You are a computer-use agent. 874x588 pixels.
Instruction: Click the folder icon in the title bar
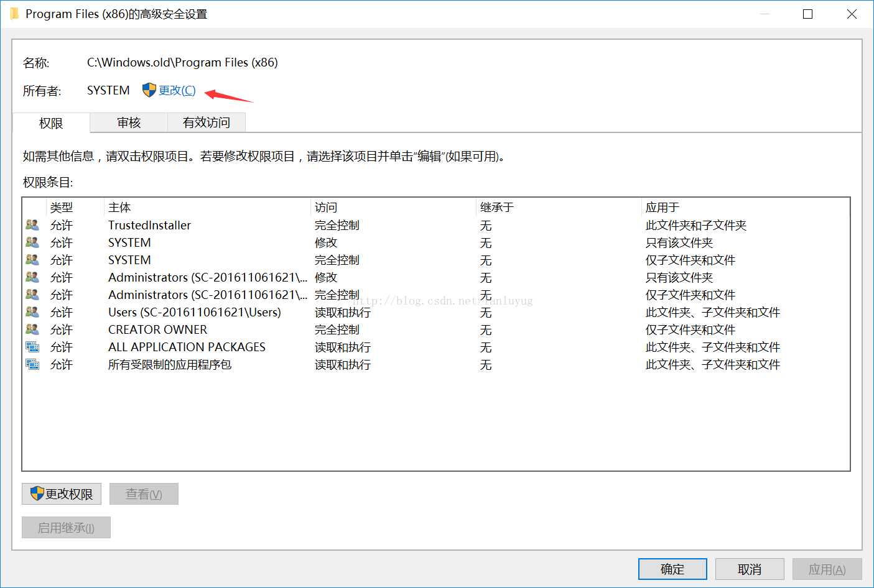click(x=14, y=14)
